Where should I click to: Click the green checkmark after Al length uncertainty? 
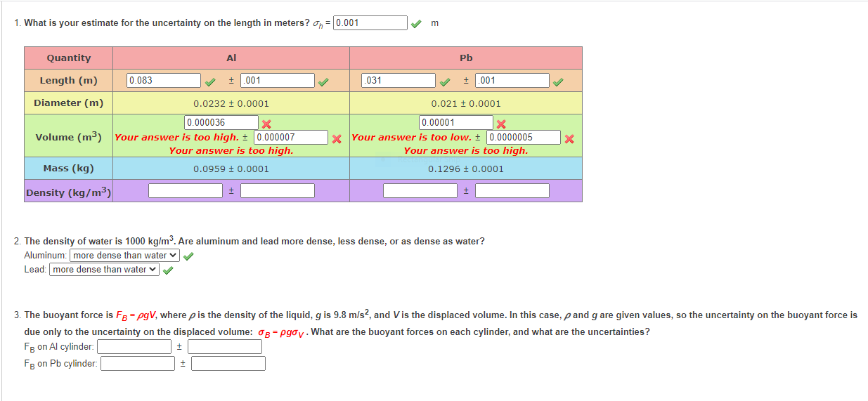323,81
